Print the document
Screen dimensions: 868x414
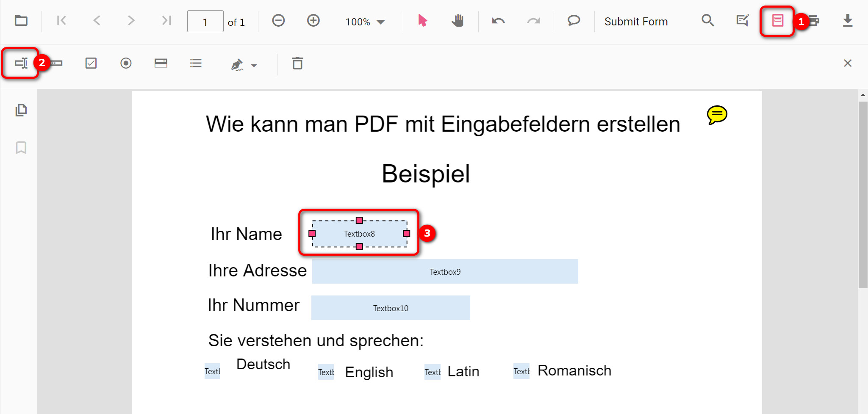point(814,20)
